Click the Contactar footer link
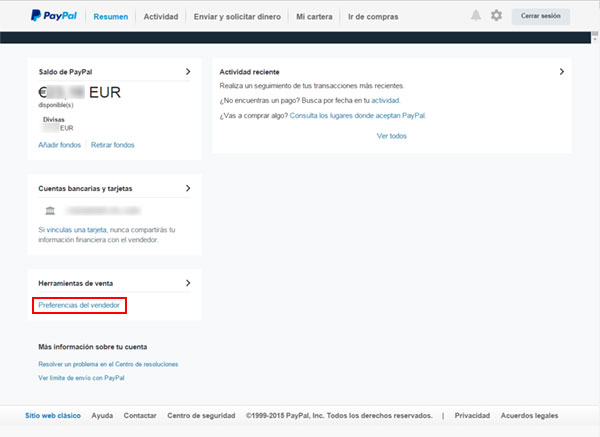Viewport: 600px width, 437px height. click(x=140, y=416)
